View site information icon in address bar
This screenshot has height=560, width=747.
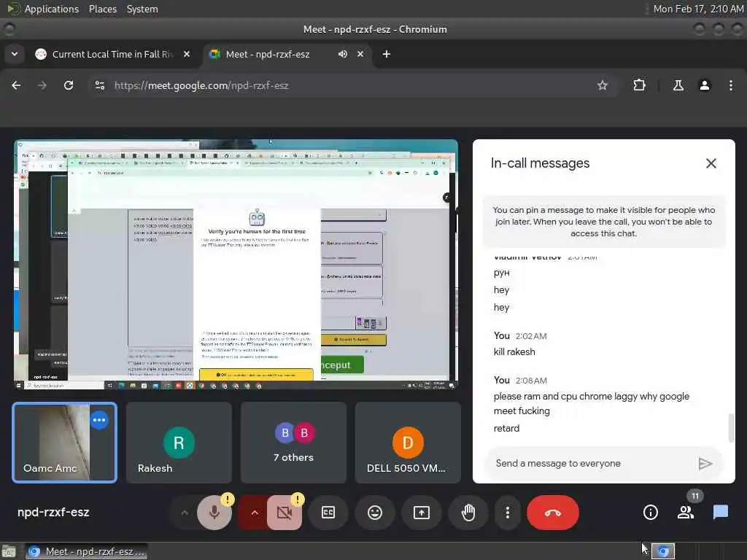(x=99, y=85)
